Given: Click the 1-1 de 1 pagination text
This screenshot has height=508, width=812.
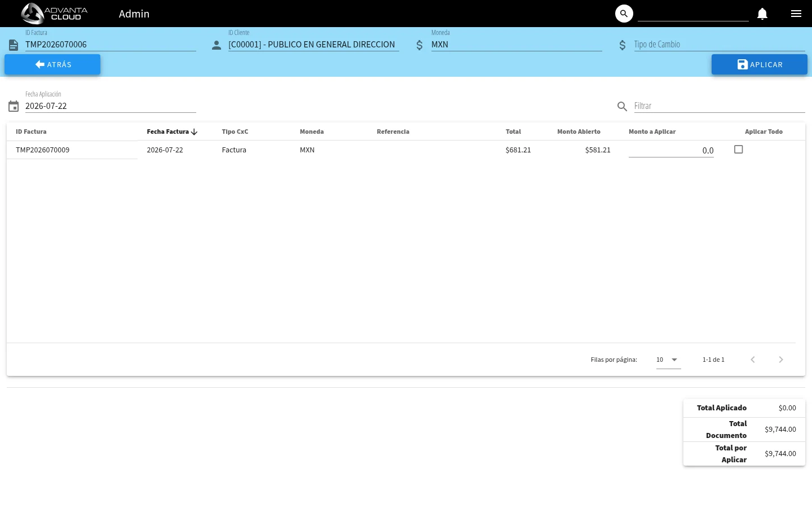Looking at the screenshot, I should [713, 360].
